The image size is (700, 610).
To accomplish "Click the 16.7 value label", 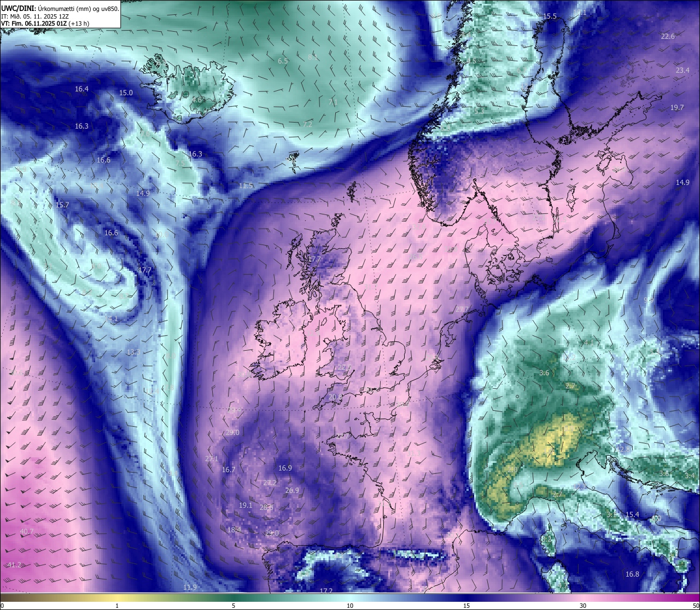I will pos(229,469).
